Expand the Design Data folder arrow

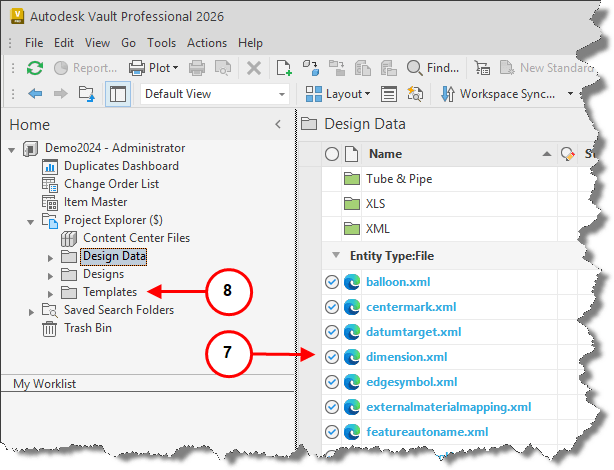coord(50,258)
